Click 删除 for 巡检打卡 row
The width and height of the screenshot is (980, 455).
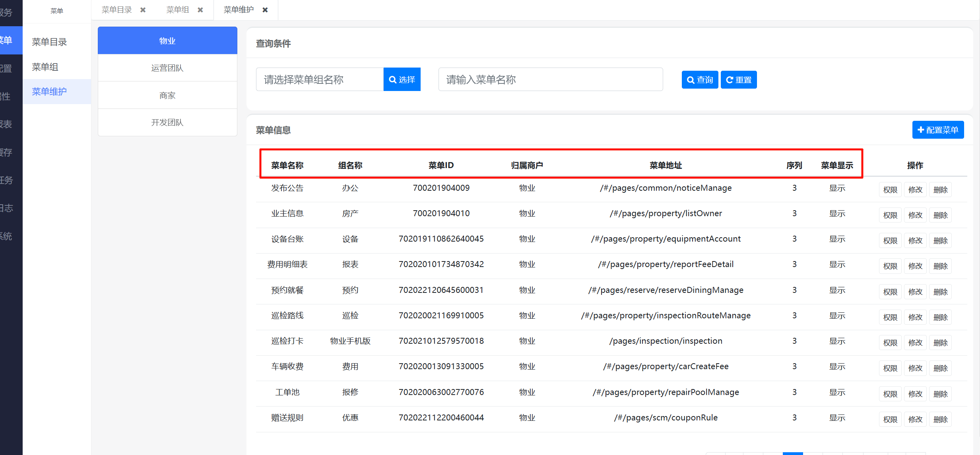pyautogui.click(x=940, y=343)
